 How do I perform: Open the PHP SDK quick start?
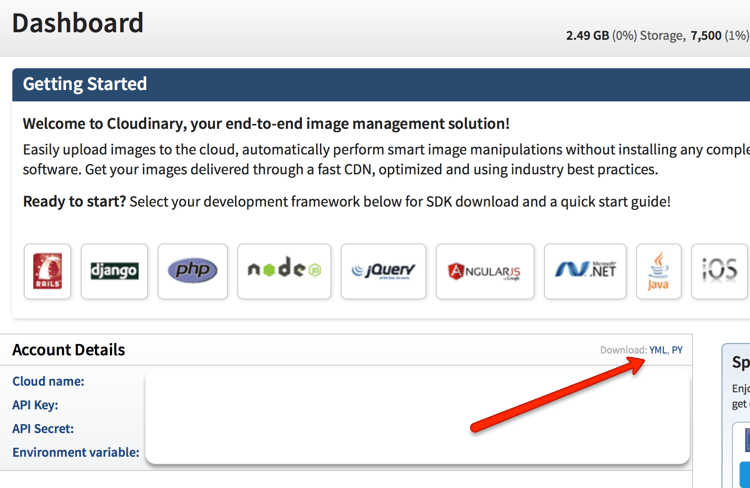click(x=192, y=271)
